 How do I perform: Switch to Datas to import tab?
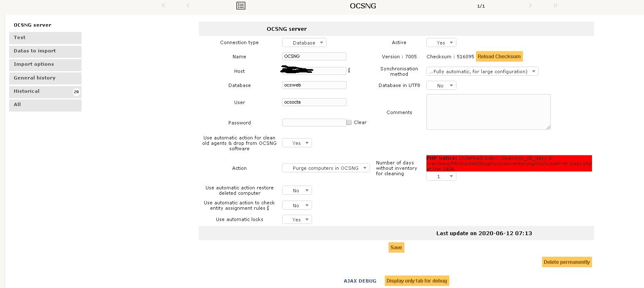pos(45,51)
